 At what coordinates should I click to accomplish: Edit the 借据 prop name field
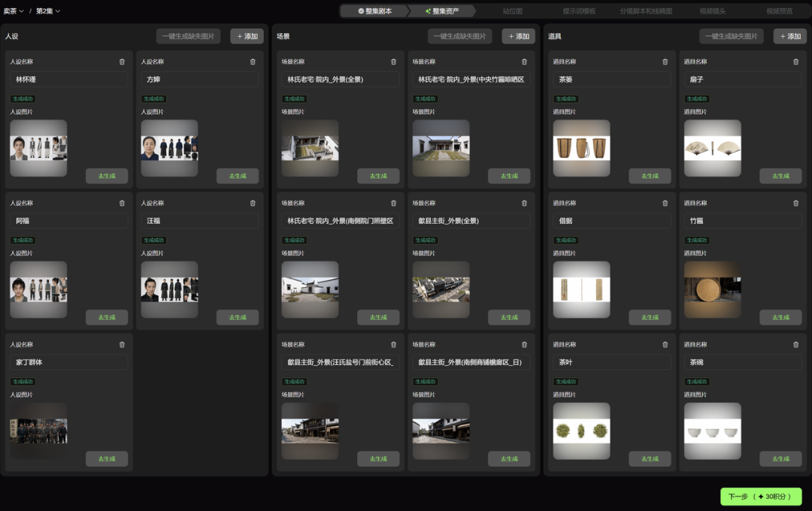611,220
